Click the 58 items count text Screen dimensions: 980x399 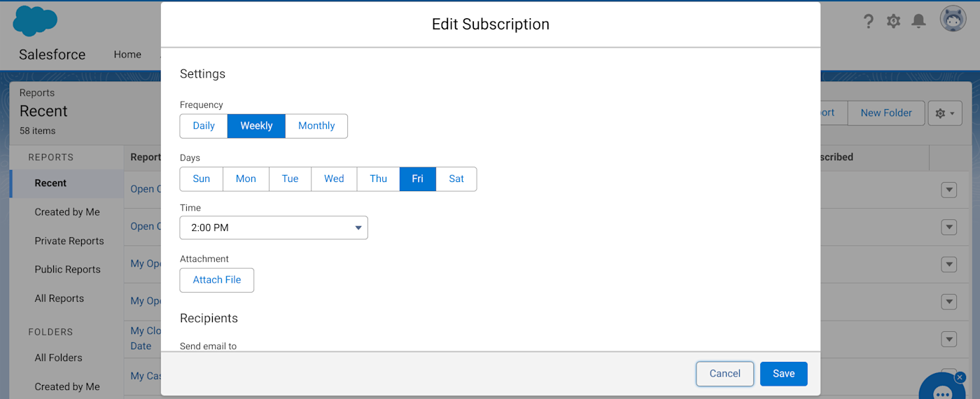coord(38,131)
